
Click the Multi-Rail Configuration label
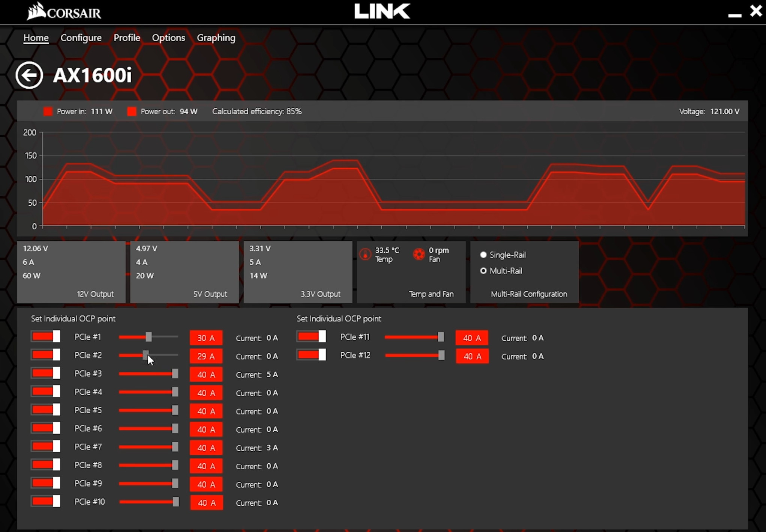(x=529, y=294)
